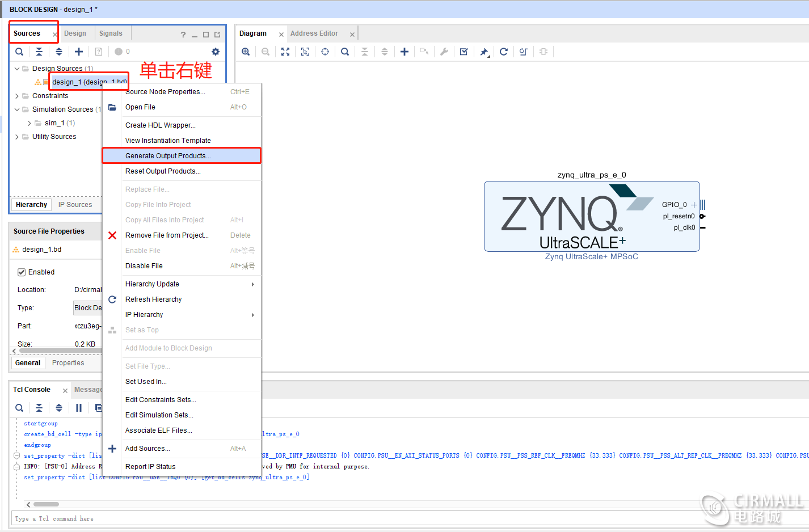Screen dimensions: 809x532
Task: Switch to the Address Editor tab
Action: (314, 33)
